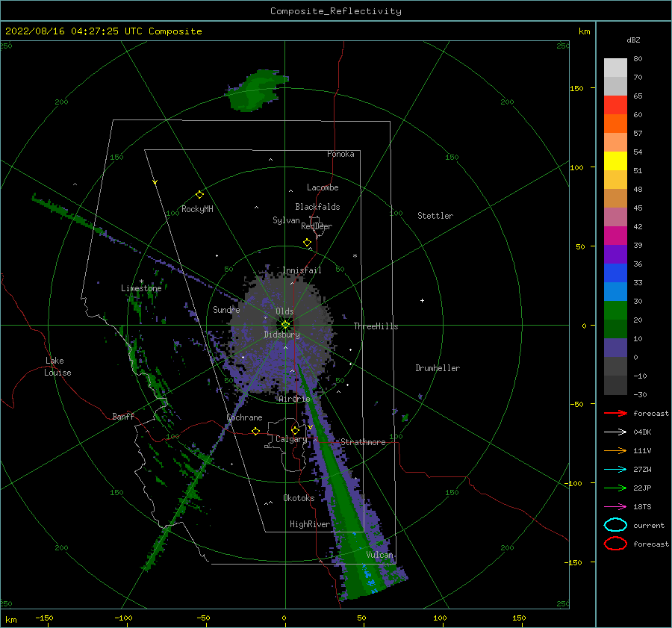This screenshot has height=628, width=672.
Task: Click the Didsbury label
Action: (281, 335)
